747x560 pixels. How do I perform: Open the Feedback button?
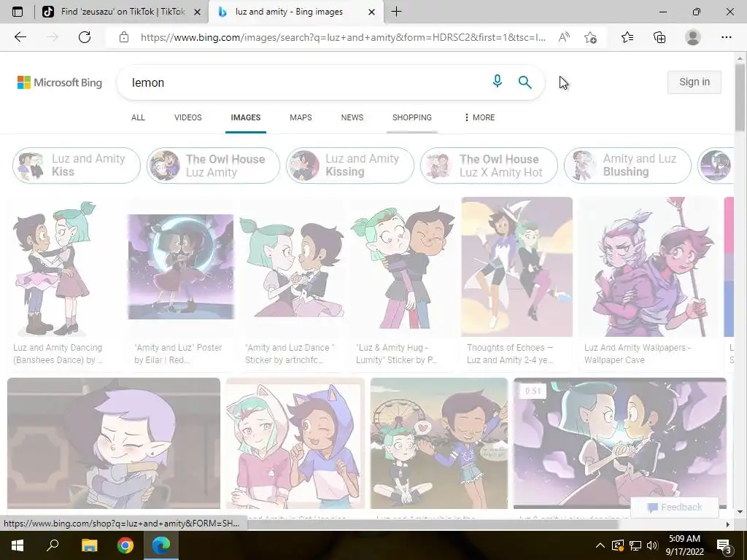coord(675,507)
